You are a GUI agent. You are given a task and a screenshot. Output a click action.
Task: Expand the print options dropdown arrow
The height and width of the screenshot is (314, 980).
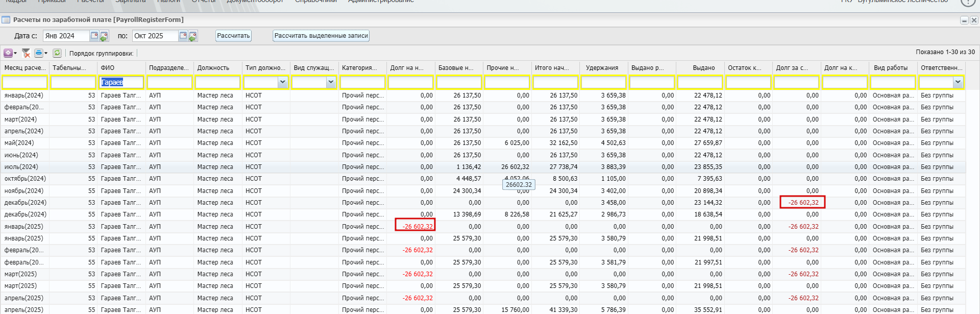[x=46, y=53]
